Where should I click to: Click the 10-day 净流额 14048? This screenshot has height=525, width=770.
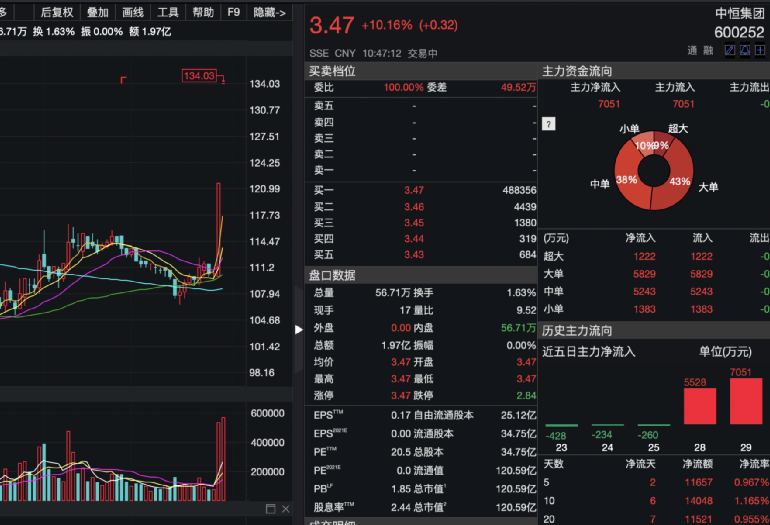tap(698, 501)
